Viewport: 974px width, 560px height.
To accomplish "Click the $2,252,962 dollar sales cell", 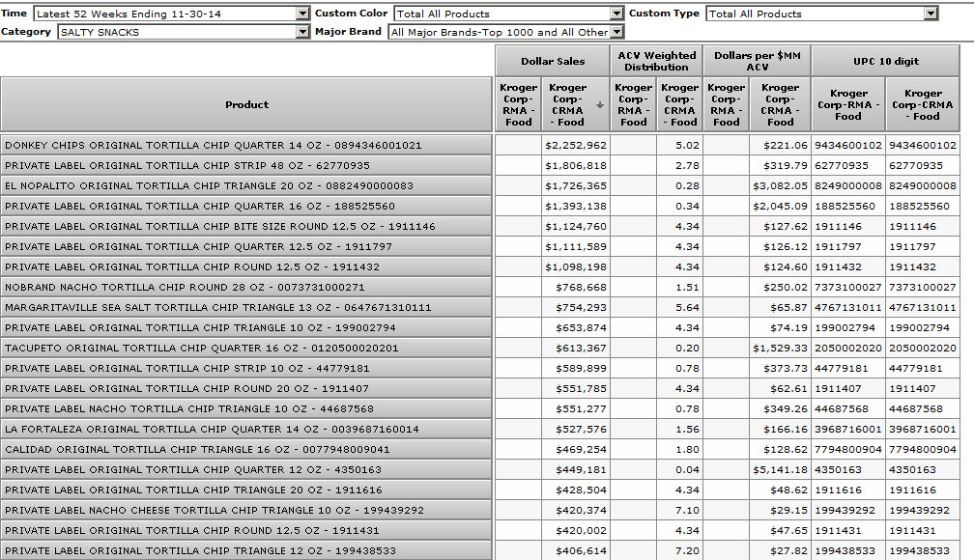I will [x=576, y=146].
